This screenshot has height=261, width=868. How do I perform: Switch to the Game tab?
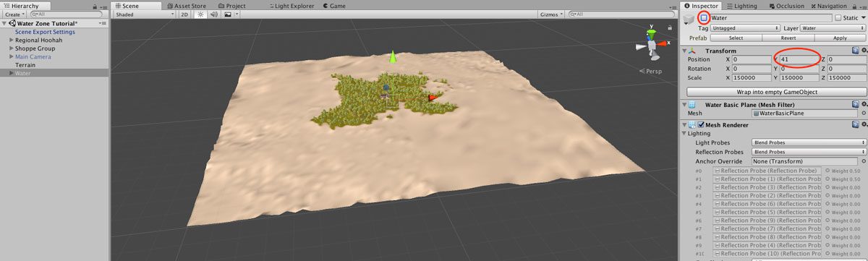[x=333, y=5]
